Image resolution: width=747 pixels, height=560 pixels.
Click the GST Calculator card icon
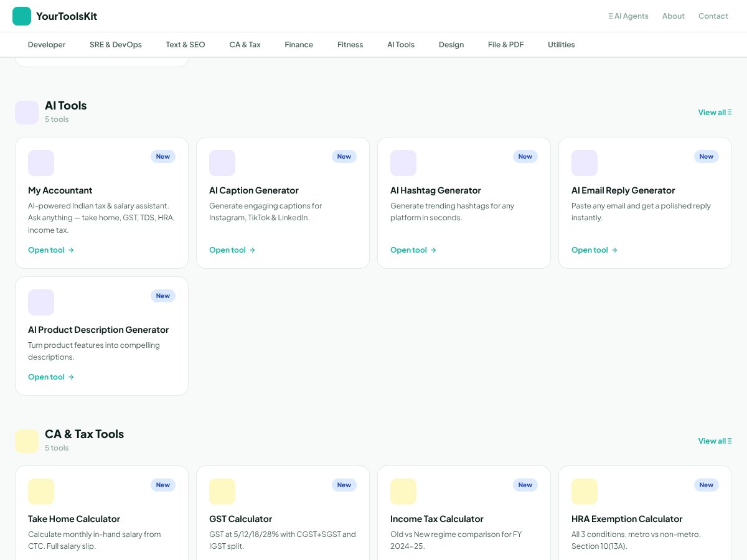coord(222,492)
